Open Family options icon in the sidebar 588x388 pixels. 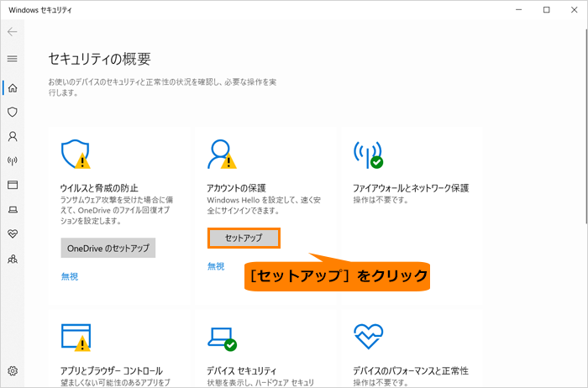coord(13,259)
